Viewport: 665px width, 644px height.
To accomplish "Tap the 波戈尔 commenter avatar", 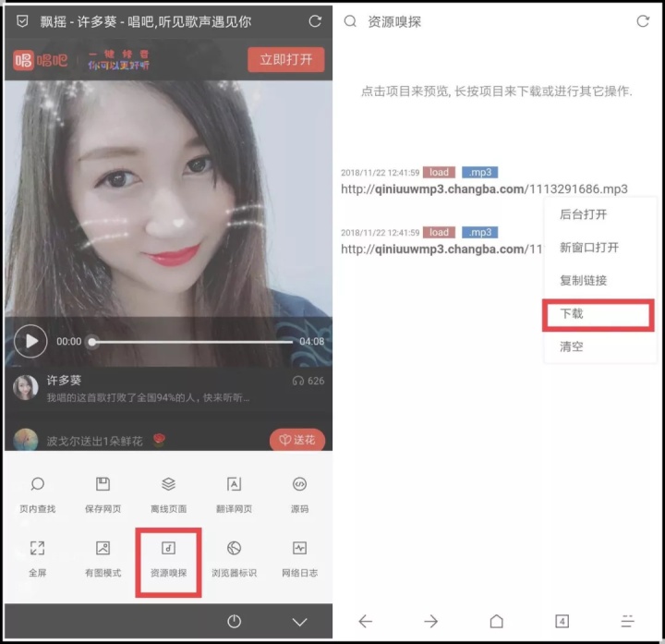I will click(26, 440).
